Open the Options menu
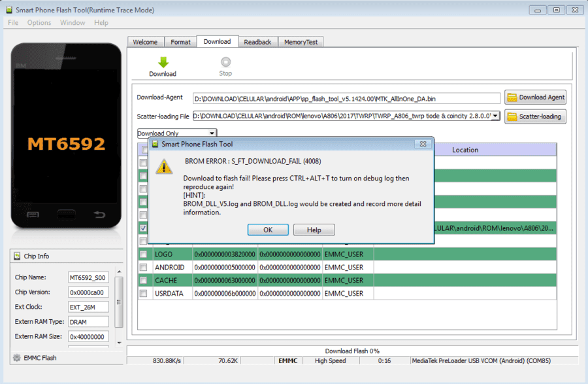 (x=39, y=22)
